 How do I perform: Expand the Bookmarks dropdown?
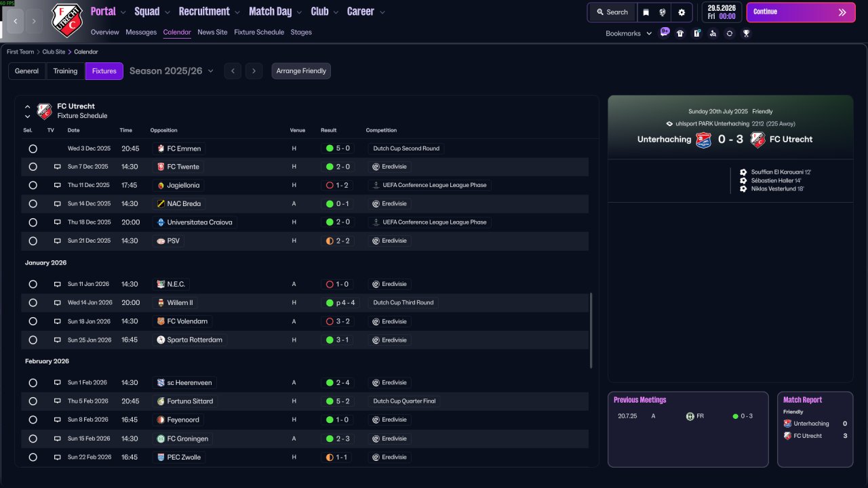[x=629, y=33]
